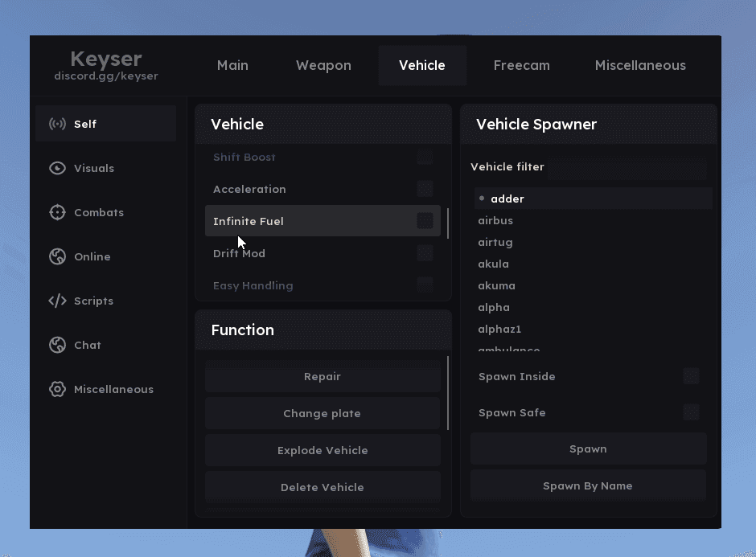Click the Miscellaneous gear icon in sidebar

point(57,389)
